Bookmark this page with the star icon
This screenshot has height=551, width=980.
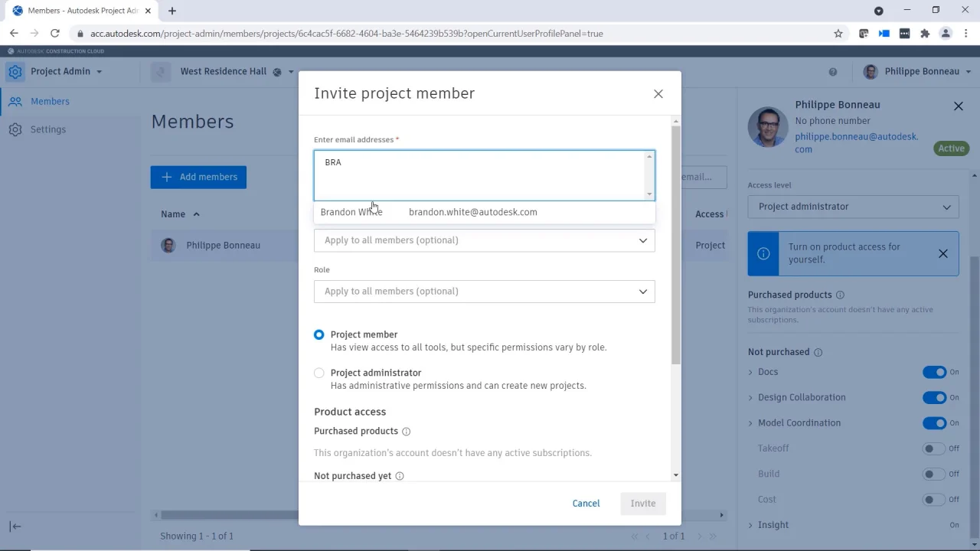pos(838,34)
